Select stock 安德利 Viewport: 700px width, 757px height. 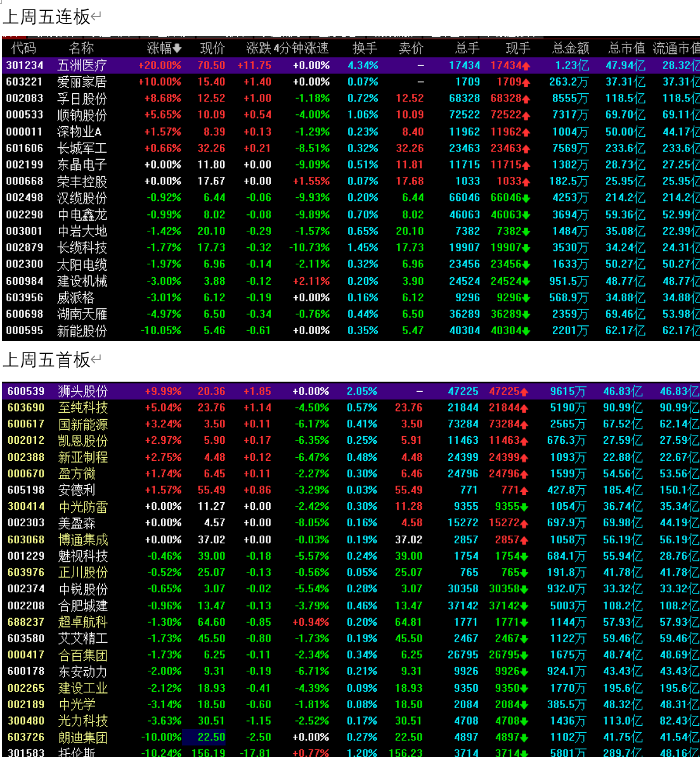pyautogui.click(x=77, y=490)
